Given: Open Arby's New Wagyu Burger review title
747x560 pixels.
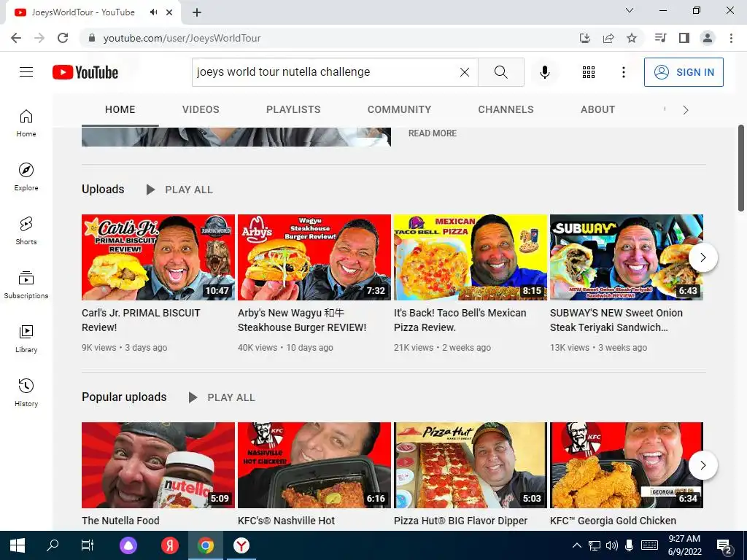Looking at the screenshot, I should click(302, 320).
